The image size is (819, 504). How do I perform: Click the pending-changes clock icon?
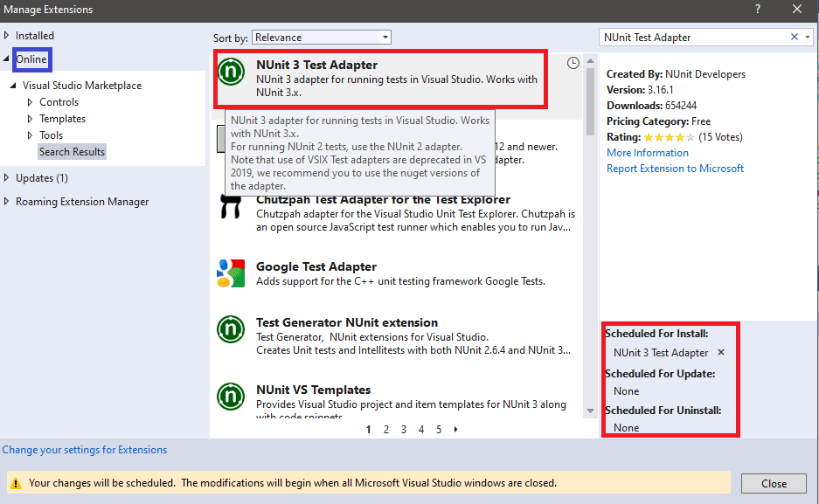tap(573, 62)
